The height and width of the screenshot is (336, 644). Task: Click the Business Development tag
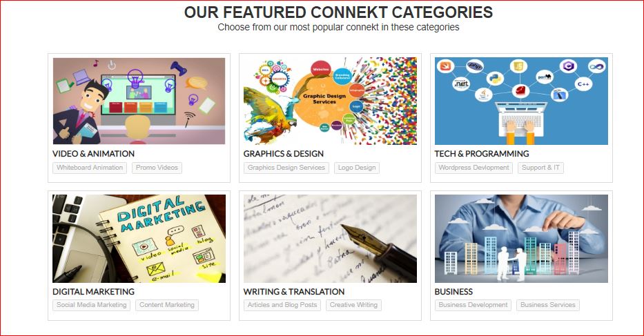point(473,305)
